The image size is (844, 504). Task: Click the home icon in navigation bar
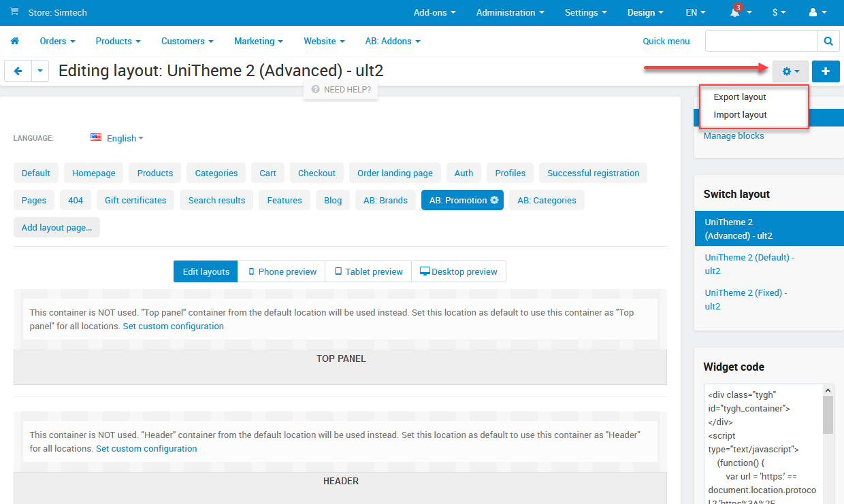tap(14, 41)
